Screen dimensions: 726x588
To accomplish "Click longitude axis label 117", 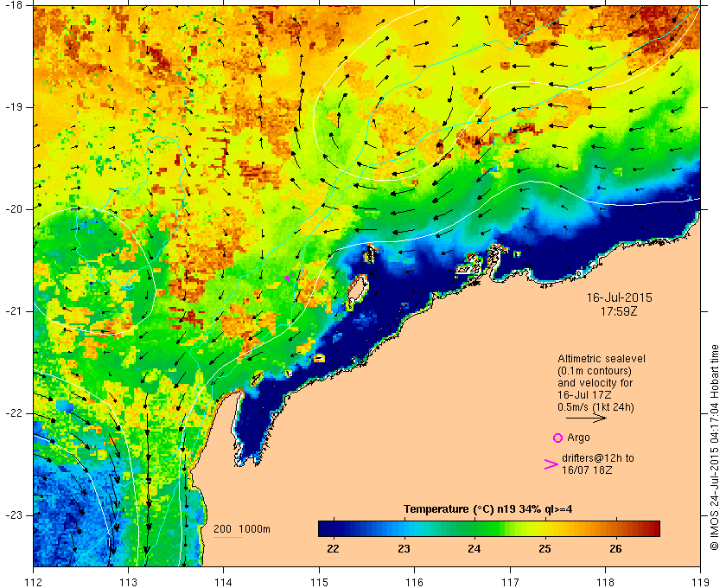I will click(510, 581).
